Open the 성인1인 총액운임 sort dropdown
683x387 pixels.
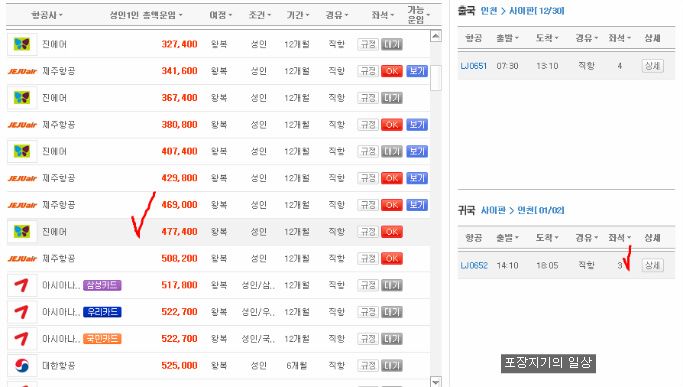(x=146, y=15)
